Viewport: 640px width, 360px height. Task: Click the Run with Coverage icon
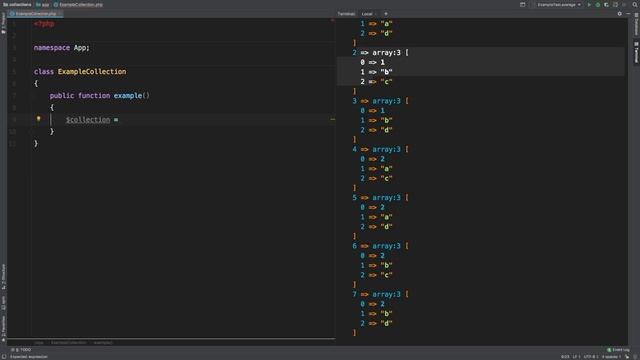click(x=606, y=4)
